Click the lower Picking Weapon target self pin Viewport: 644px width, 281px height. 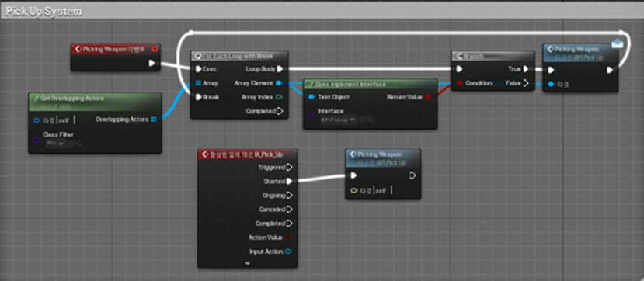tap(354, 190)
